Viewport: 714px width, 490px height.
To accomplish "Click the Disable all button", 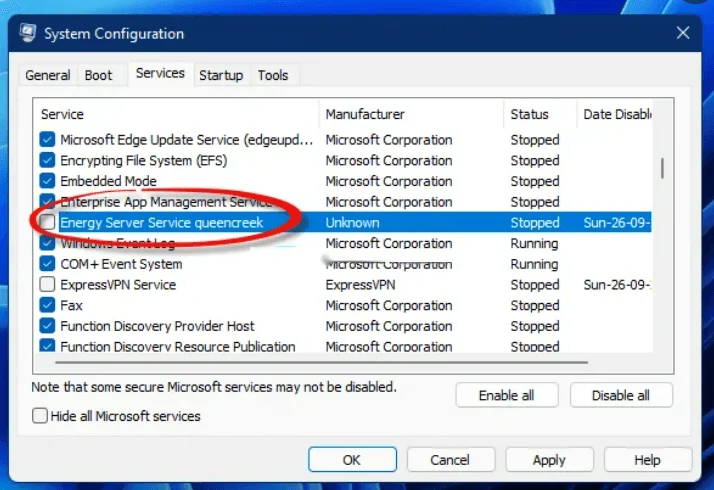I will pos(621,395).
